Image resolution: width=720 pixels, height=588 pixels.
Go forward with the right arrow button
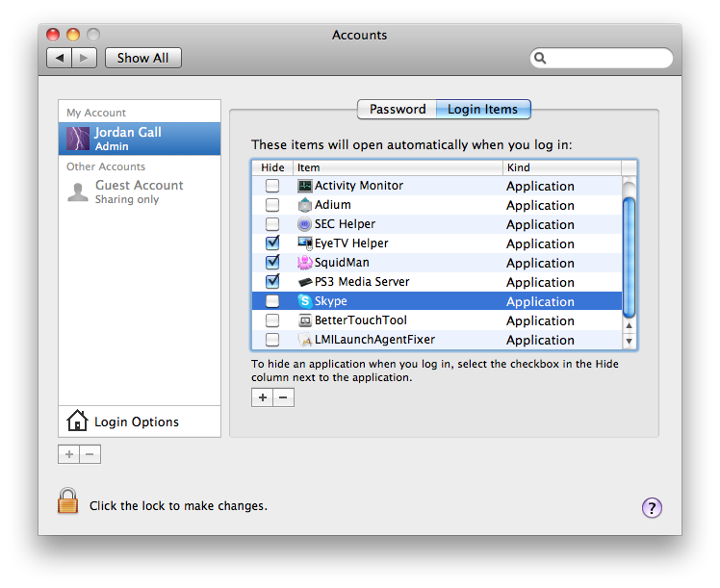[x=84, y=58]
